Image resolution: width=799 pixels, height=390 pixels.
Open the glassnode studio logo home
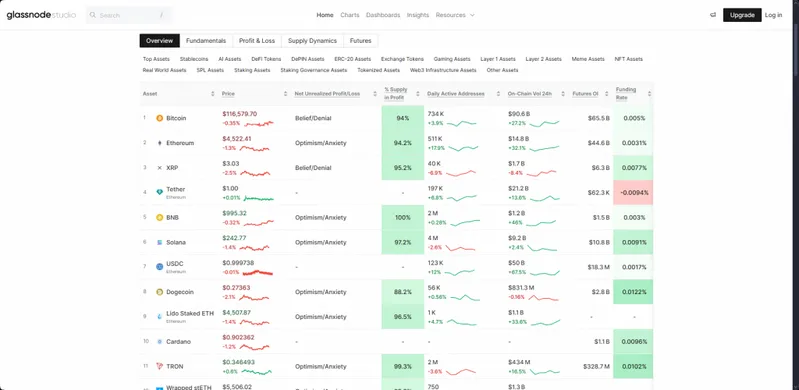pos(41,15)
